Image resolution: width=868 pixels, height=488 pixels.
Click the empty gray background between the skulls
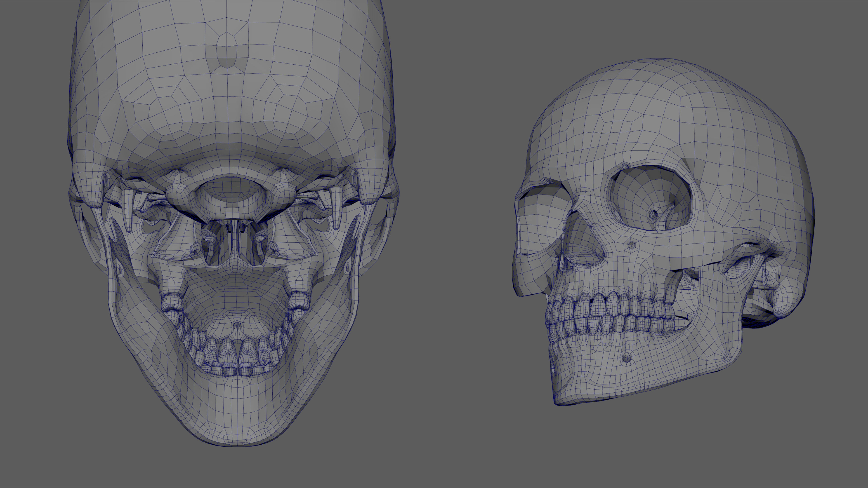coord(455,236)
